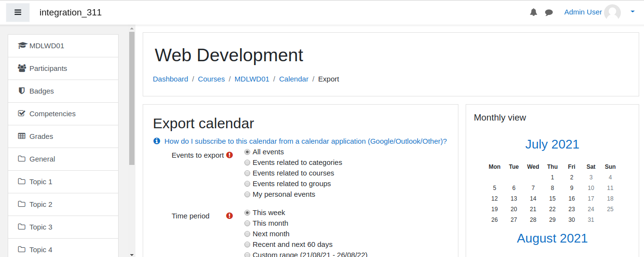Select This month time period
Screen dimensions: 644x257
(x=247, y=223)
